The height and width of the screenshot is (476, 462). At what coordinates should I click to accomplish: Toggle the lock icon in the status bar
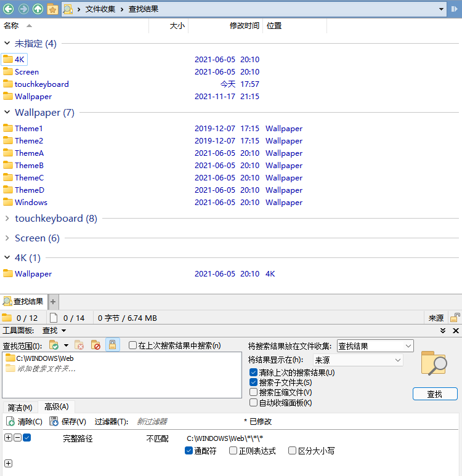pos(455,318)
